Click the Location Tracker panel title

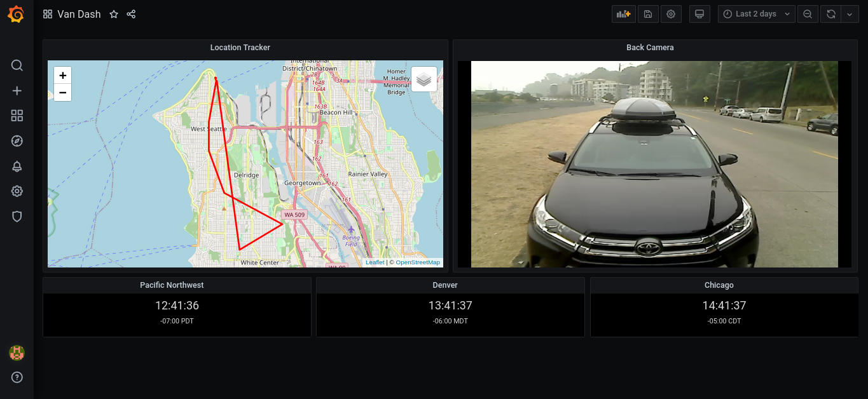(x=240, y=48)
